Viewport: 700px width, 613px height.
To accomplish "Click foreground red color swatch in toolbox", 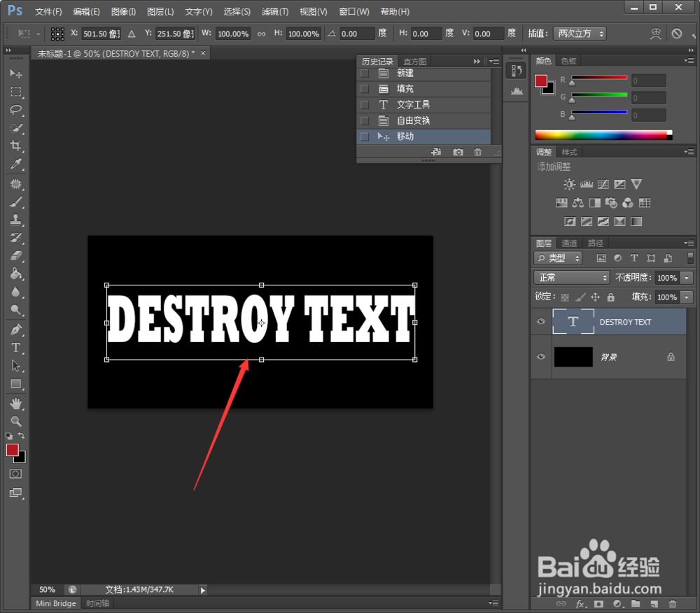I will point(12,450).
